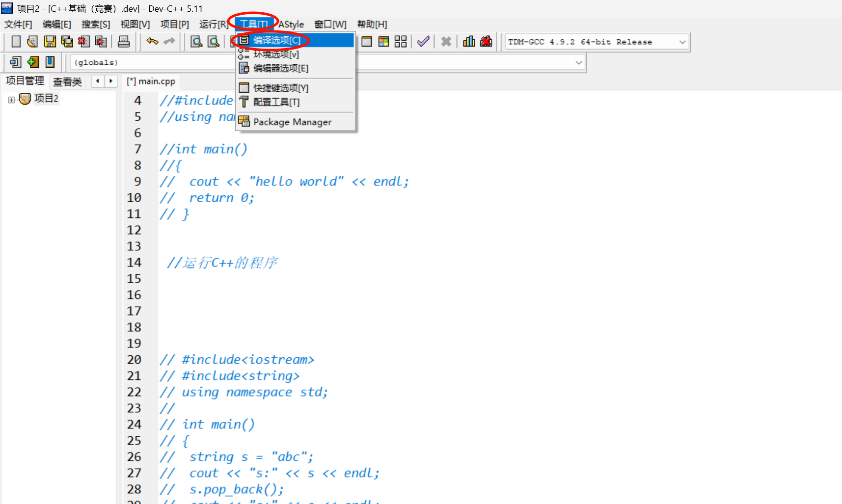
Task: Click the Open file toolbar icon
Action: 32,42
